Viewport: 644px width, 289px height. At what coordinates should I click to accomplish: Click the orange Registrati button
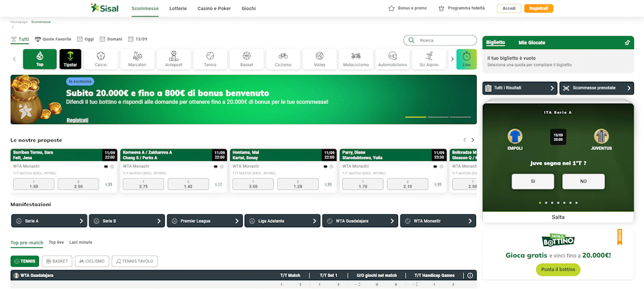pos(538,8)
